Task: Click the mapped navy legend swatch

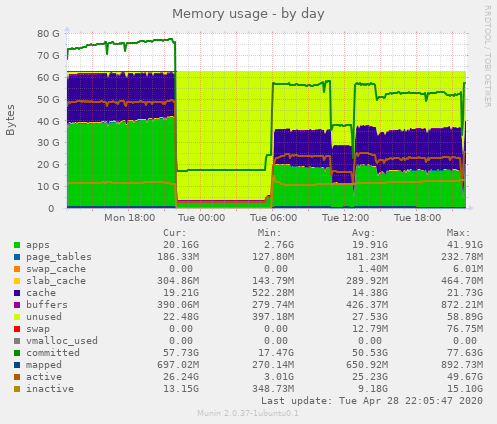Action: 17,365
